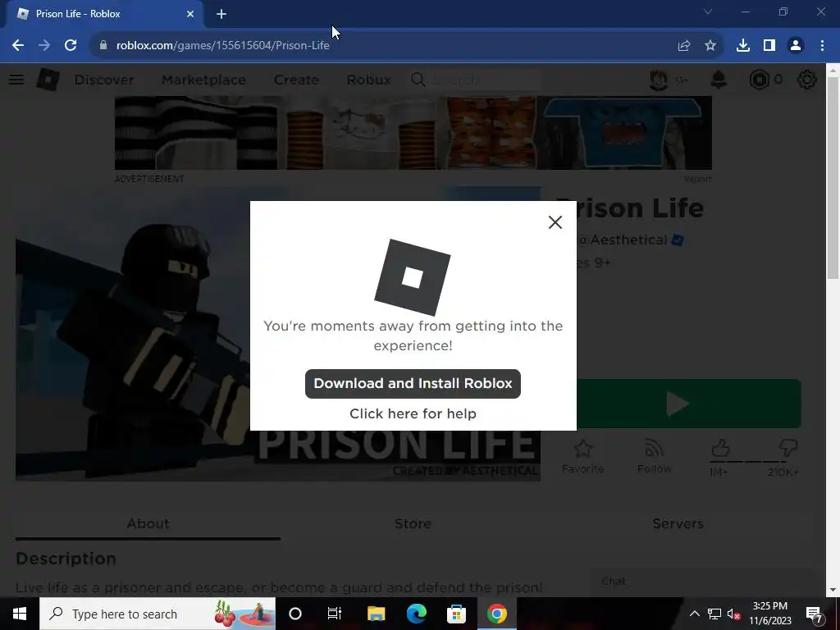Close the Prison Life - Roblox tab
Viewport: 840px width, 630px height.
(190, 14)
